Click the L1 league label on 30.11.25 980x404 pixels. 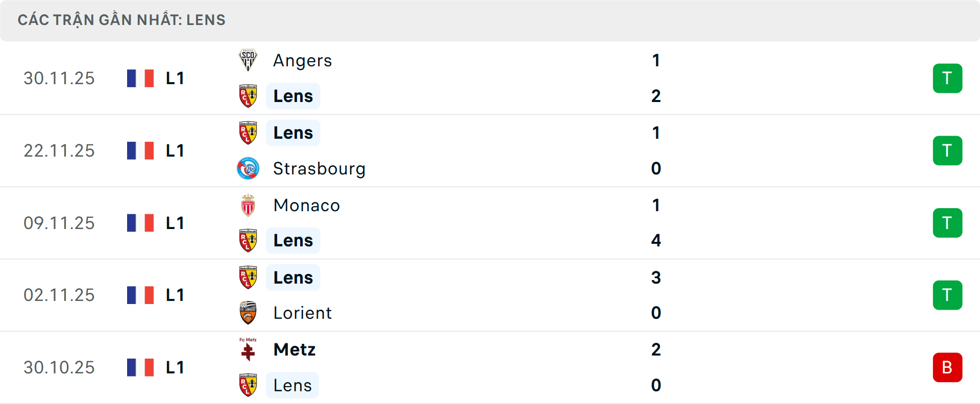click(x=175, y=78)
